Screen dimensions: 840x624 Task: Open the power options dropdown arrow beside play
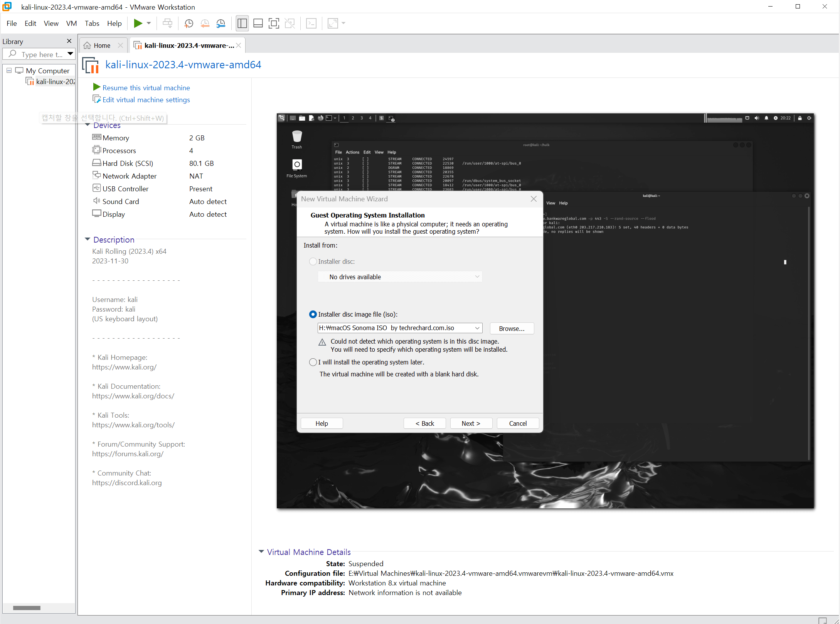coord(149,24)
